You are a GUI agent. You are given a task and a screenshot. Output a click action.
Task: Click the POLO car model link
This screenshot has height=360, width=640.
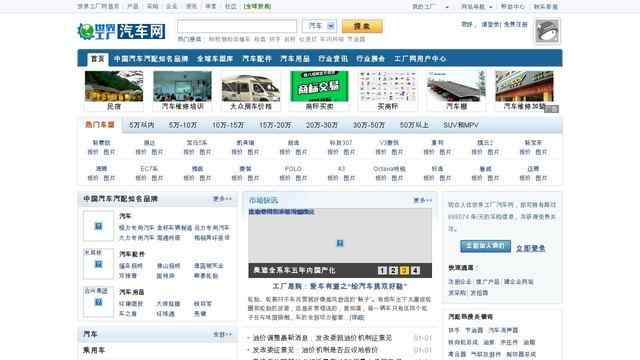pos(293,169)
